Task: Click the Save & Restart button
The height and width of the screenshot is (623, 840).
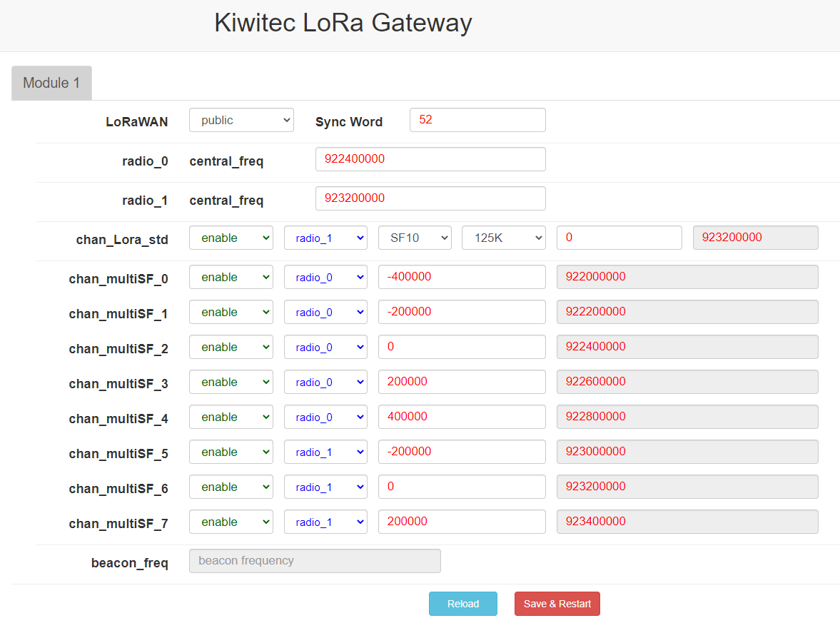Action: tap(557, 604)
